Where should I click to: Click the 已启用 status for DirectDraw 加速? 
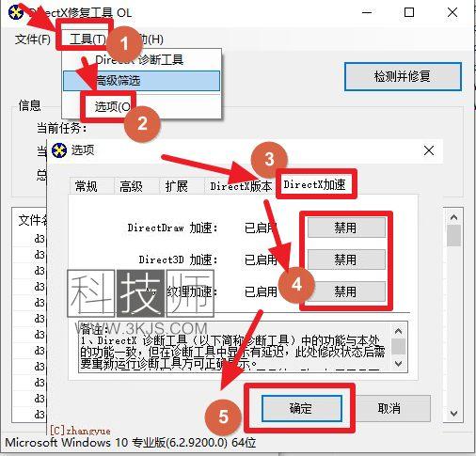pyautogui.click(x=261, y=228)
